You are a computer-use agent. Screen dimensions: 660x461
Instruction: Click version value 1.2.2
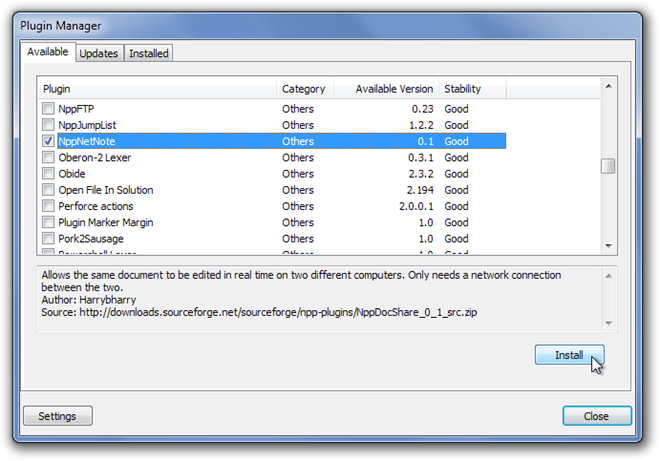[x=421, y=125]
